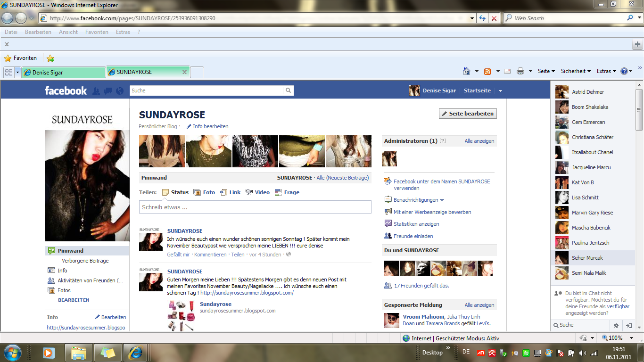Image resolution: width=644 pixels, height=362 pixels.
Task: Select the Foto share option
Action: point(204,192)
